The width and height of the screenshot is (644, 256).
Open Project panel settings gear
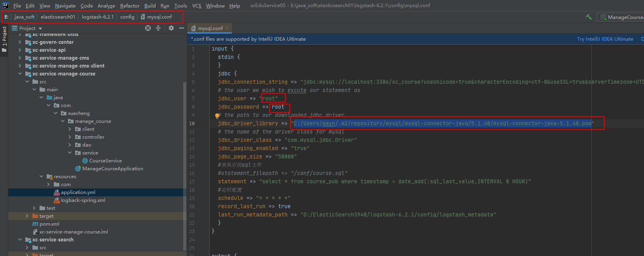pos(171,28)
